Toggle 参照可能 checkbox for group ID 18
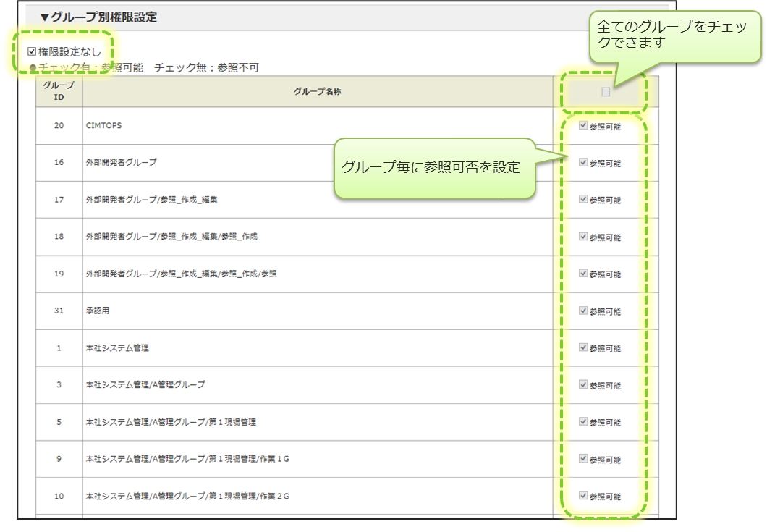 tap(584, 237)
